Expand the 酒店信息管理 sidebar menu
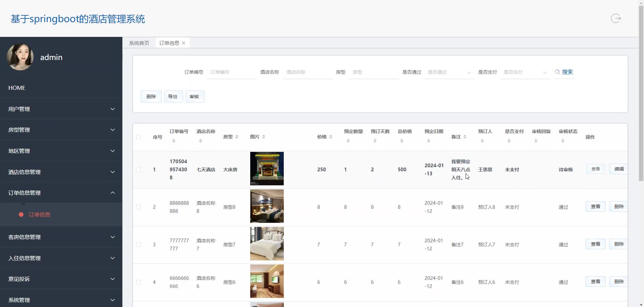The image size is (644, 307). 61,172
